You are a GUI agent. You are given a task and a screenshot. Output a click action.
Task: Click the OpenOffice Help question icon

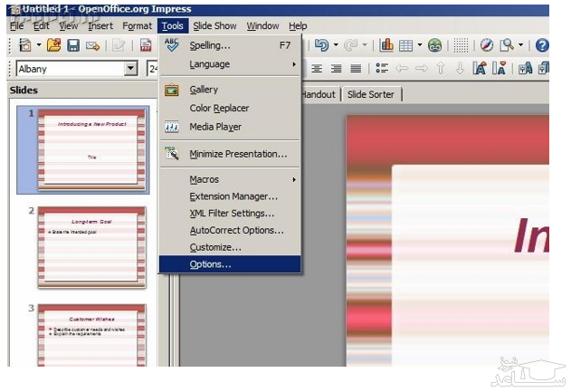pos(541,45)
